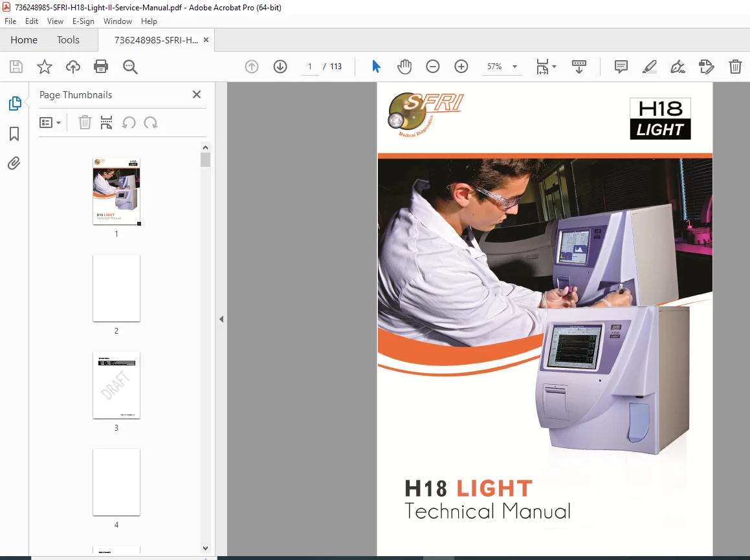Add file to starred with star icon
Screen dimensions: 750x560
tap(45, 67)
